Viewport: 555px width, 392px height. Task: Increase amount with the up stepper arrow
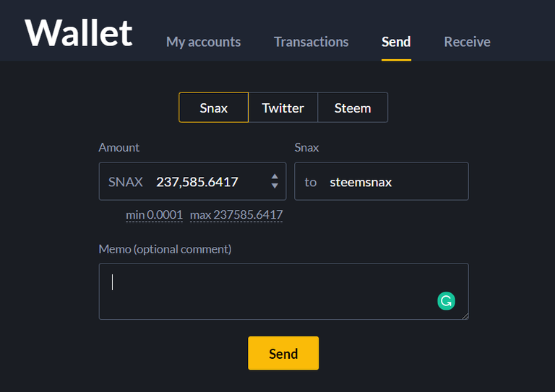pyautogui.click(x=275, y=177)
